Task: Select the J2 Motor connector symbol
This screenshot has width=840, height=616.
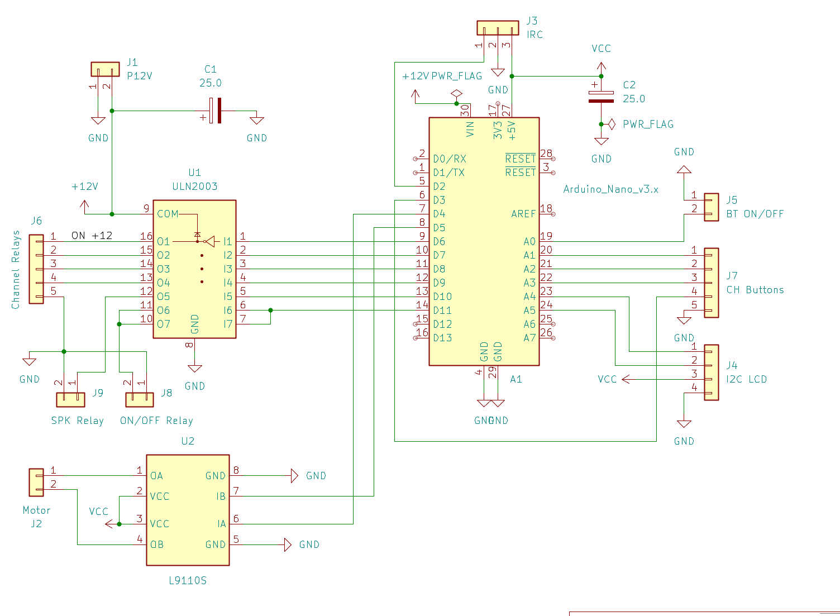Action: pyautogui.click(x=36, y=483)
